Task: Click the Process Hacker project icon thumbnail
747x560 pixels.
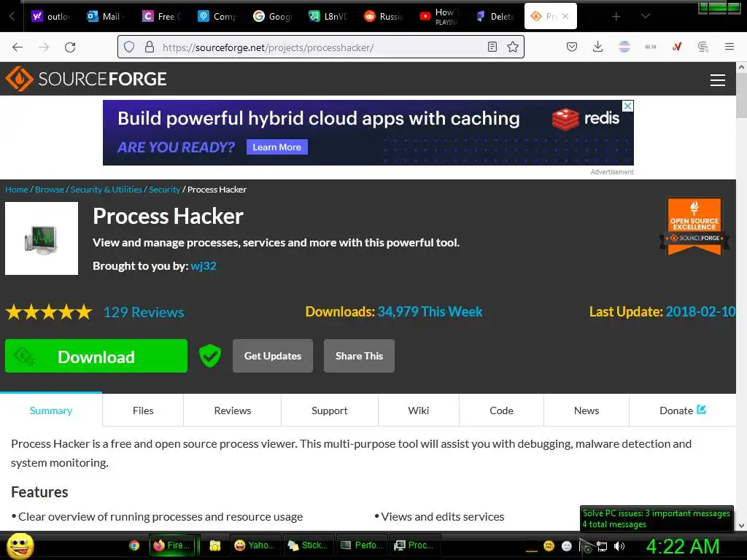Action: tap(42, 238)
